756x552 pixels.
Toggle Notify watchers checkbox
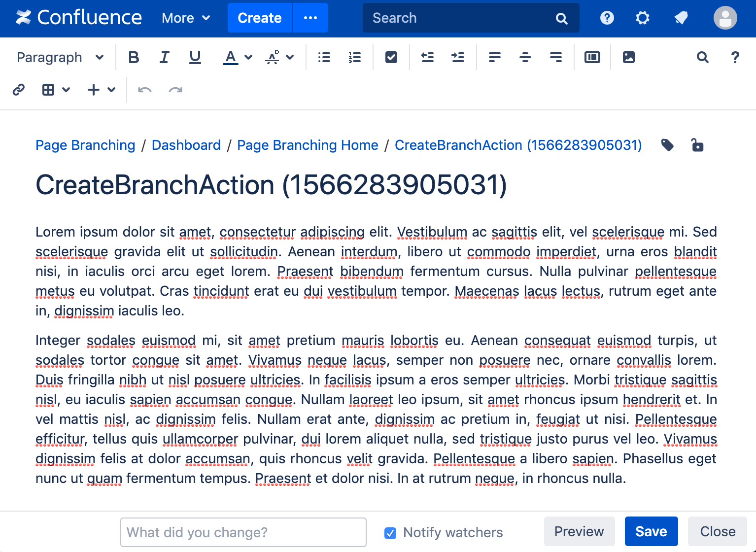pos(390,533)
